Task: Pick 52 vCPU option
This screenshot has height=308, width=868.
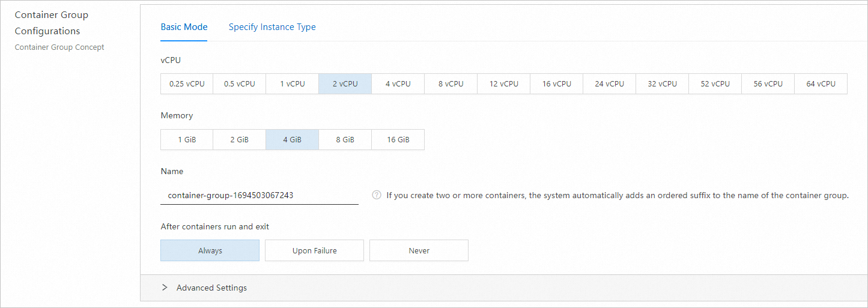Action: tap(715, 84)
